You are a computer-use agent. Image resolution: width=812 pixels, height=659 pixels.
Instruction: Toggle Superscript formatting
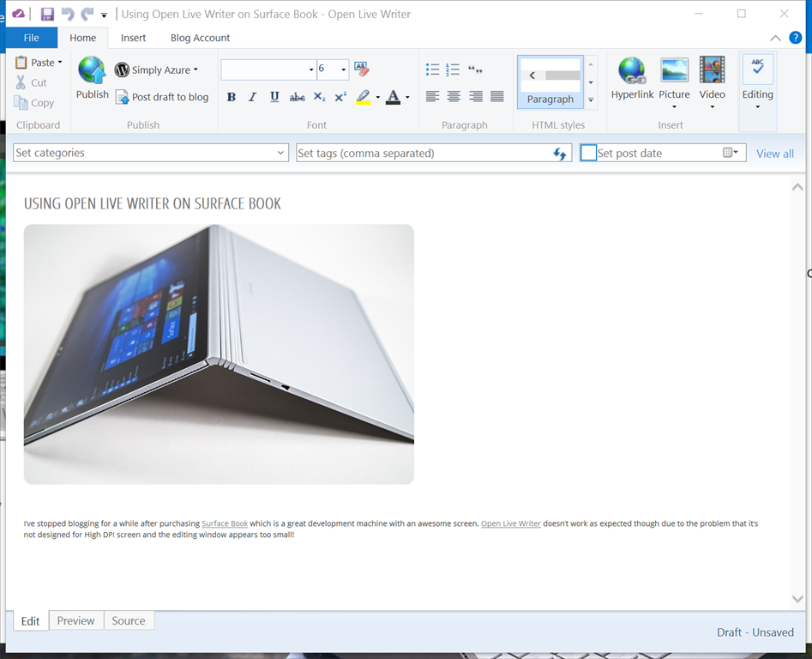(x=340, y=97)
